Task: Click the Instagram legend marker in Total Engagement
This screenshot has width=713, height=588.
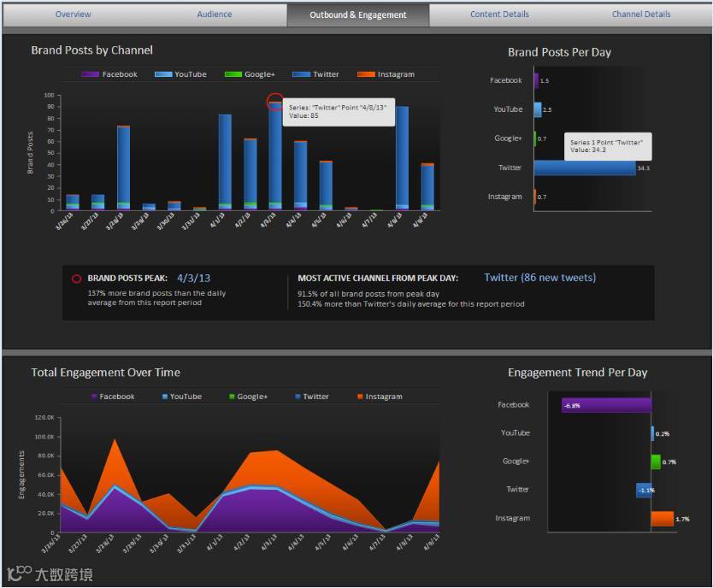Action: click(360, 397)
